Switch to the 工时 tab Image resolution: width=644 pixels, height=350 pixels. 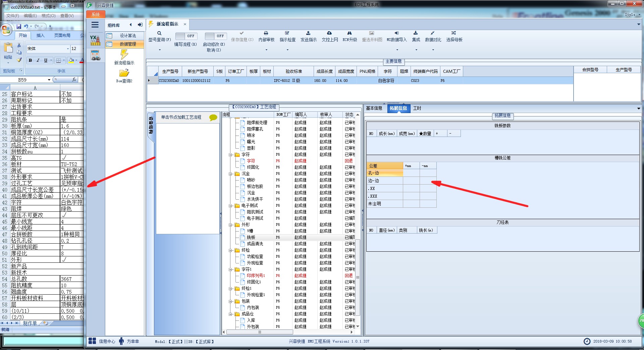(x=417, y=108)
